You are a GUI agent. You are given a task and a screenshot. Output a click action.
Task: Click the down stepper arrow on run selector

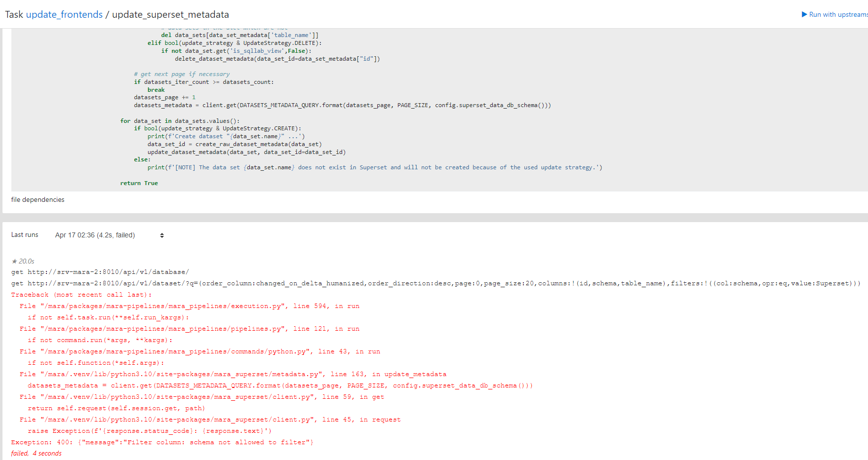[x=162, y=237]
